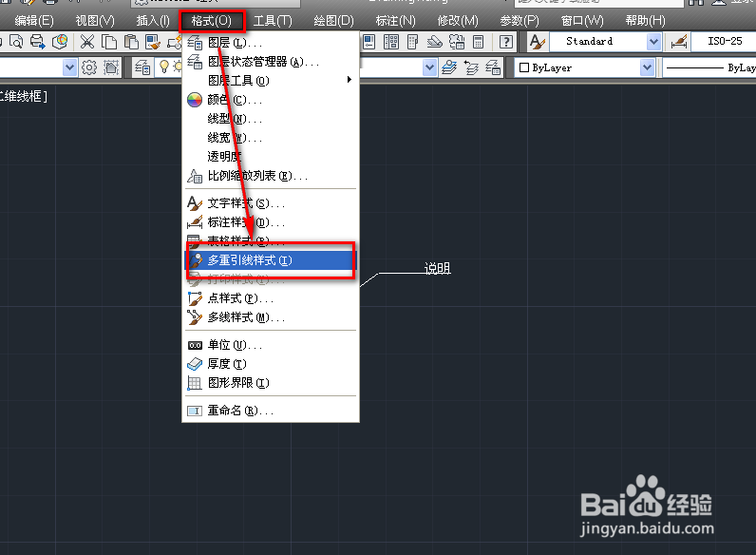Choose 多线样式(M) menu entry
This screenshot has height=555, width=756.
pyautogui.click(x=271, y=317)
